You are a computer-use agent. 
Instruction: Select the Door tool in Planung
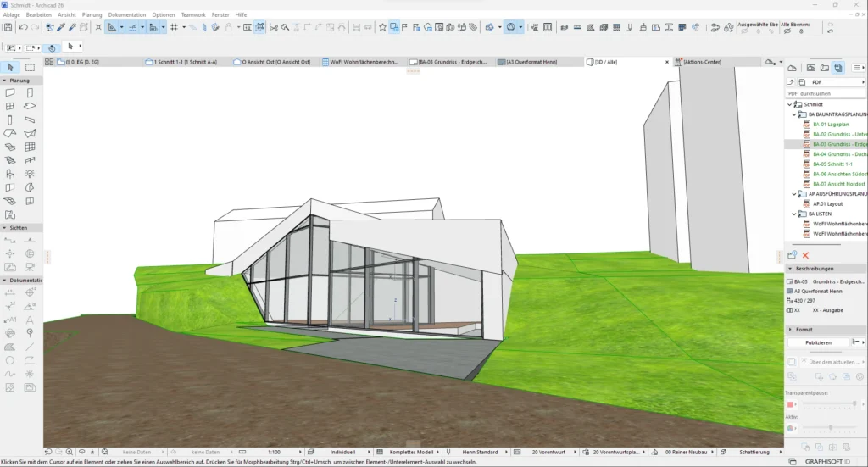click(x=30, y=93)
